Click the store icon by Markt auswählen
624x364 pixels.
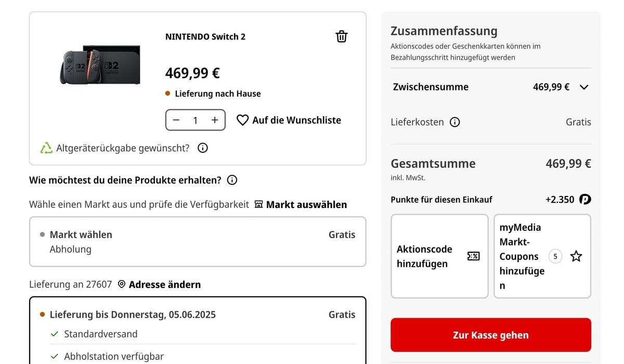coord(259,204)
